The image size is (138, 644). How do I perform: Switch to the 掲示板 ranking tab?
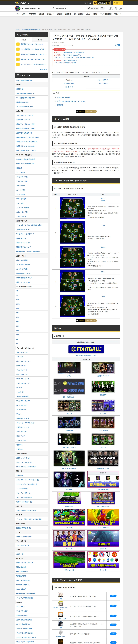40,40
